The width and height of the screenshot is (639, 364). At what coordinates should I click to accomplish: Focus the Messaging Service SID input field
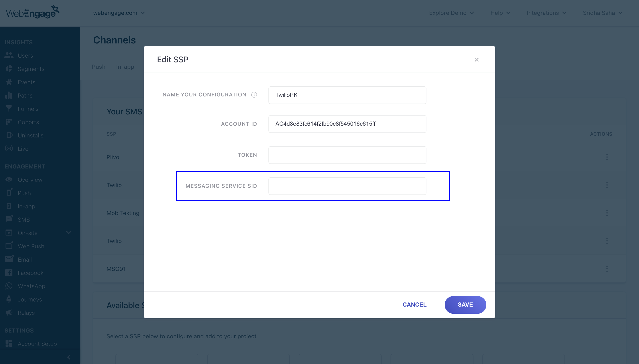pyautogui.click(x=347, y=186)
